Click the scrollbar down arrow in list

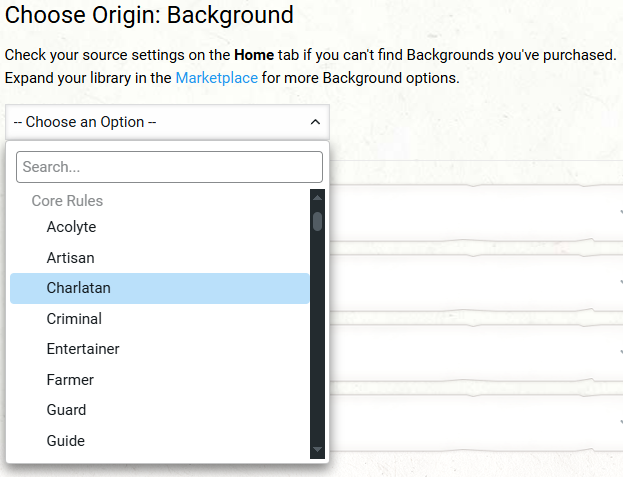(x=318, y=450)
